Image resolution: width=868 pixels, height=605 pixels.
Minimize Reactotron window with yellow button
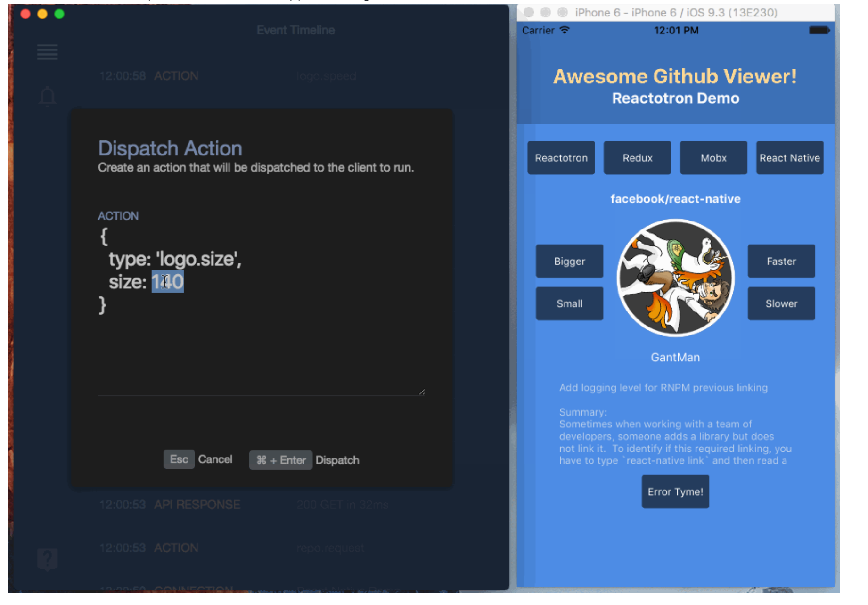click(x=42, y=14)
